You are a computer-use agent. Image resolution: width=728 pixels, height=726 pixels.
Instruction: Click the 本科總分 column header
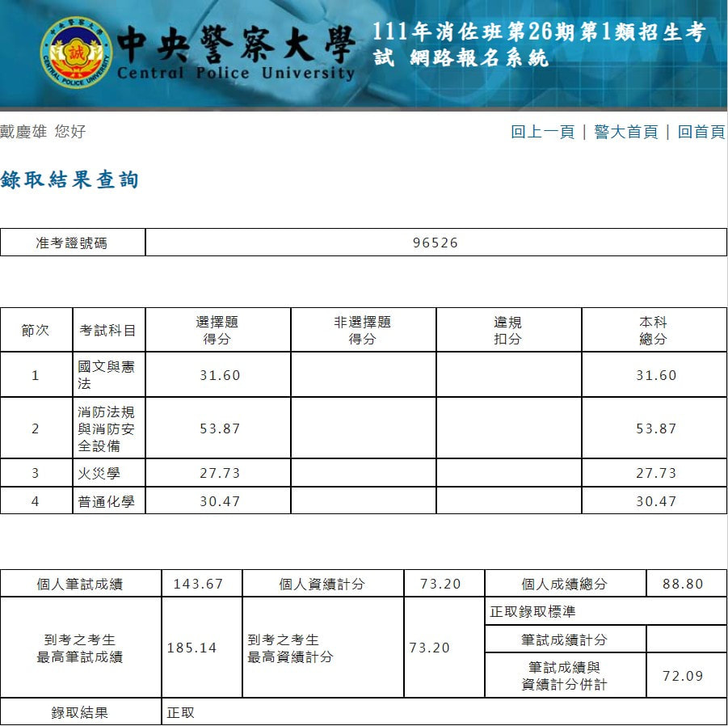[x=654, y=330]
